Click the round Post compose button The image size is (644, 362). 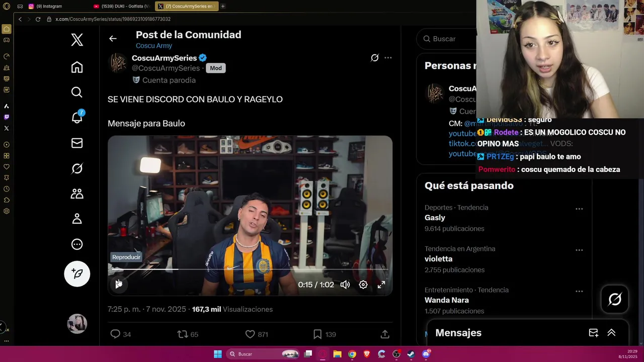pyautogui.click(x=77, y=274)
